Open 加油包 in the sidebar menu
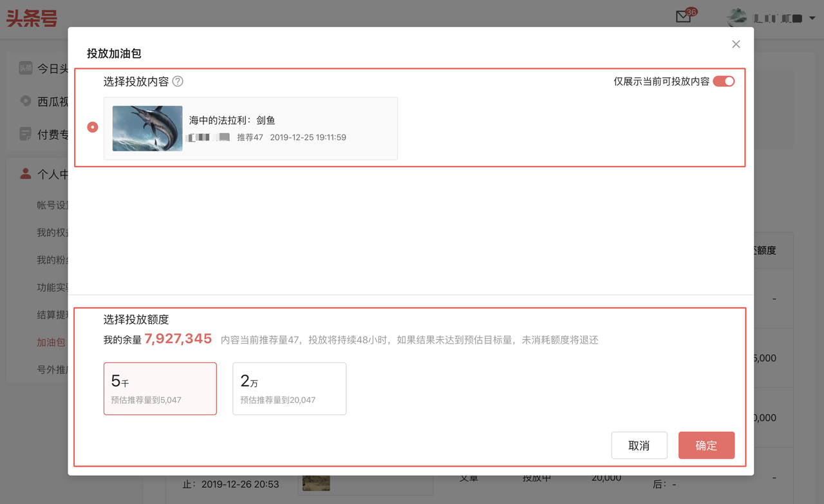824x504 pixels. pyautogui.click(x=51, y=342)
